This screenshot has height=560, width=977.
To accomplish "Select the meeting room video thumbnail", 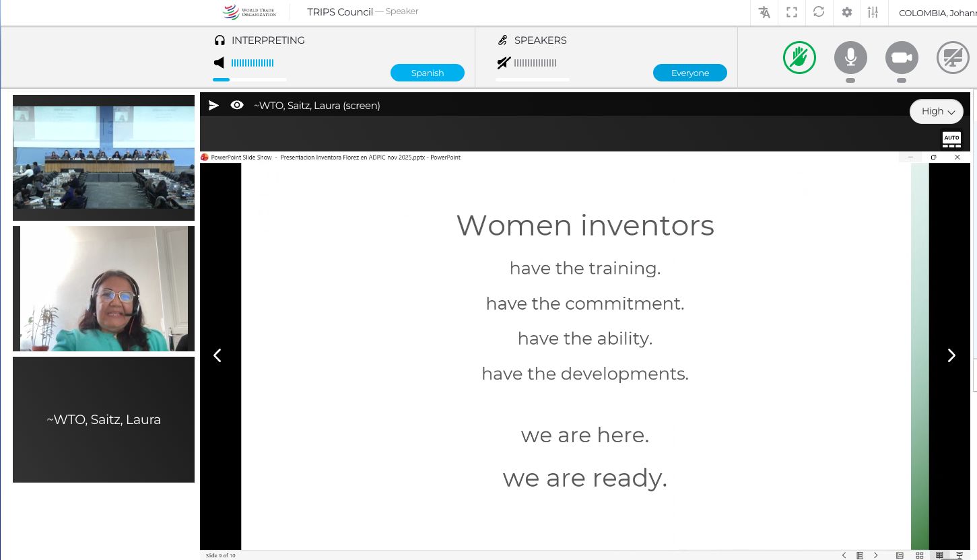I will (104, 157).
